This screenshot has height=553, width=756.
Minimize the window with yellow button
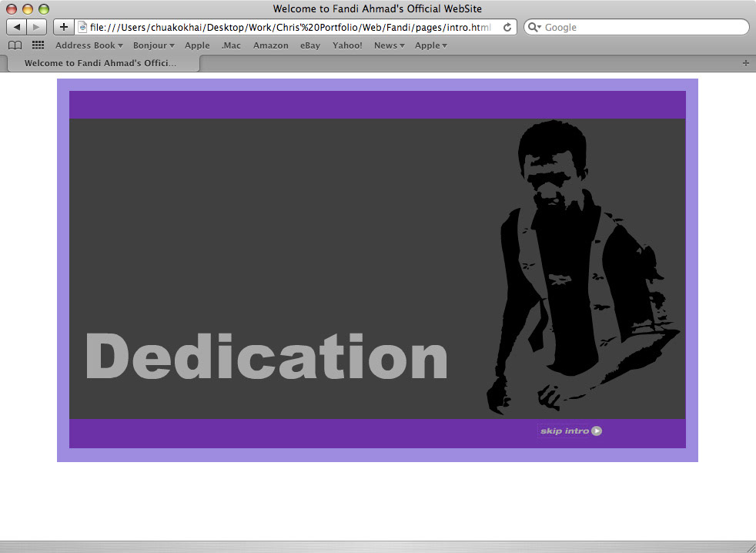coord(28,8)
